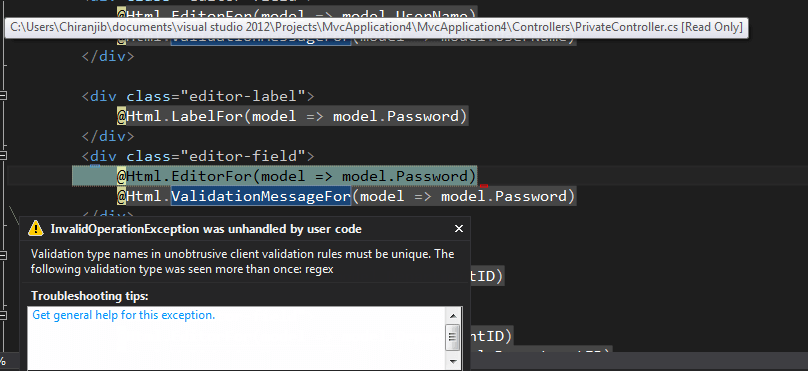Click the '<div class="editor-label">' line
The height and width of the screenshot is (371, 808).
(197, 96)
